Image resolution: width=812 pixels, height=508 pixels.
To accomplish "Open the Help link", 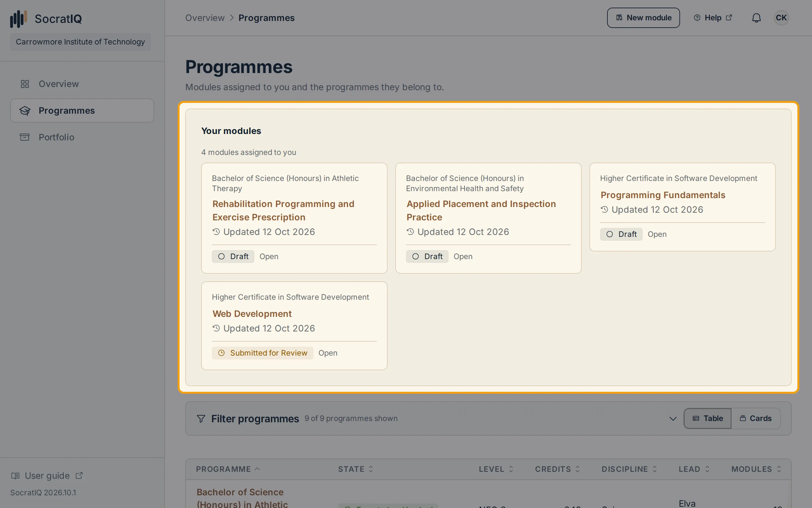I will (713, 18).
